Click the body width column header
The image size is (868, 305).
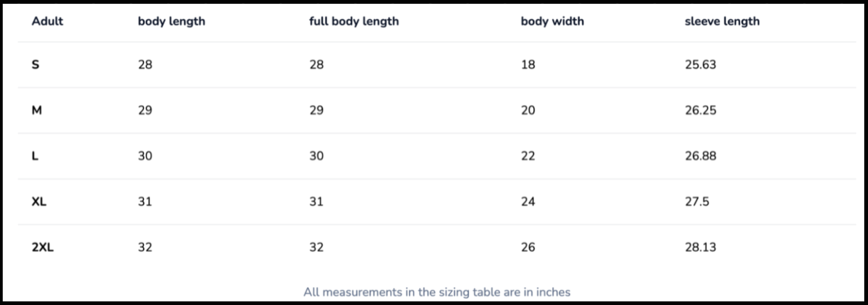tap(552, 21)
